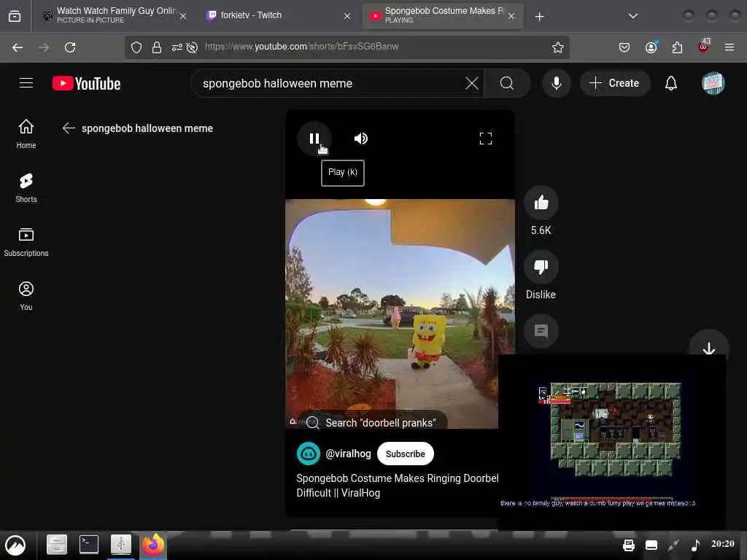Viewport: 747px width, 560px height.
Task: Open the music note tray icon
Action: (x=695, y=545)
